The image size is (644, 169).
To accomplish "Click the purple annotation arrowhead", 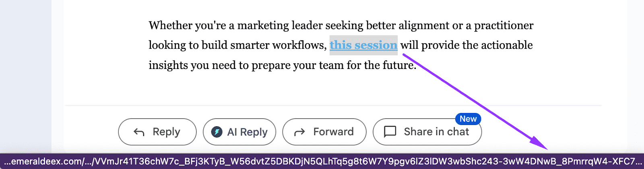I will pyautogui.click(x=539, y=143).
